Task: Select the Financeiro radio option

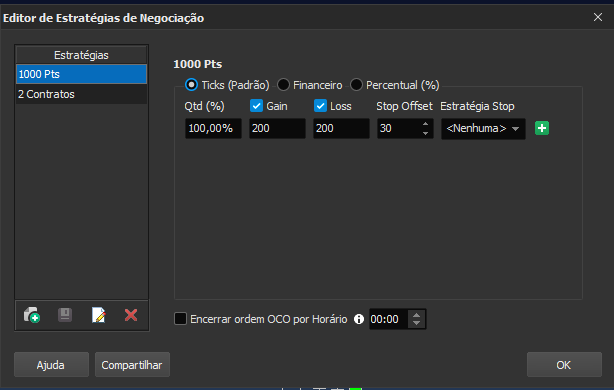Action: point(283,85)
